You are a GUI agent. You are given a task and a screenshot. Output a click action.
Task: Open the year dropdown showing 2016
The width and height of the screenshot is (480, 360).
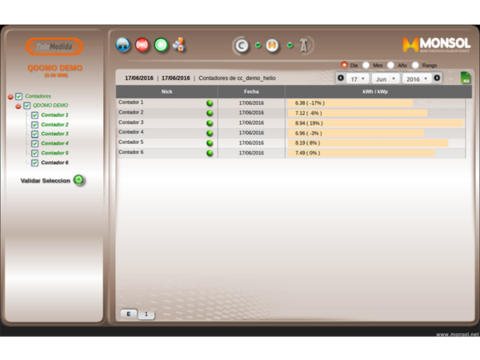click(417, 79)
